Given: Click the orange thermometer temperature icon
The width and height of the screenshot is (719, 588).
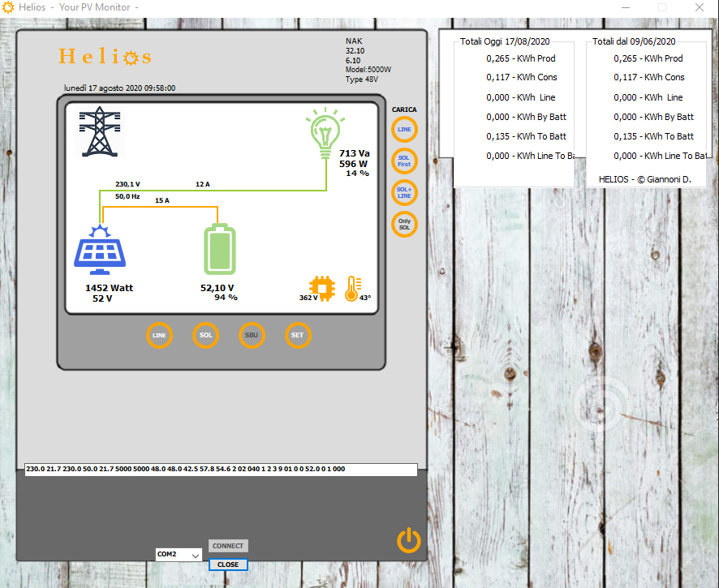Looking at the screenshot, I should (352, 288).
